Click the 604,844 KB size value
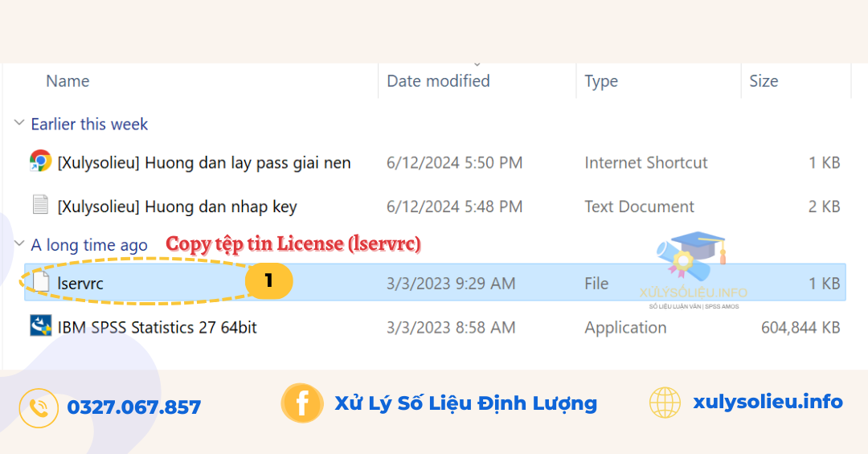Image resolution: width=868 pixels, height=454 pixels. (800, 328)
